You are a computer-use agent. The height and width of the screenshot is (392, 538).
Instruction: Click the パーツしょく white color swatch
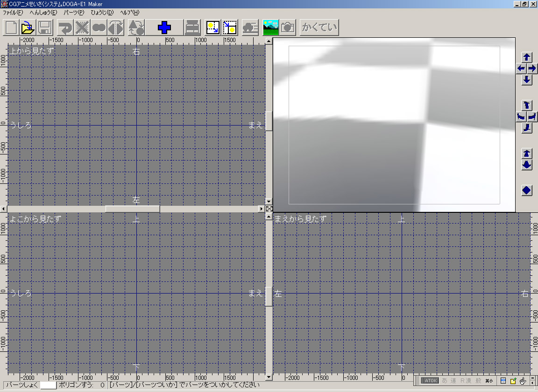click(x=48, y=385)
